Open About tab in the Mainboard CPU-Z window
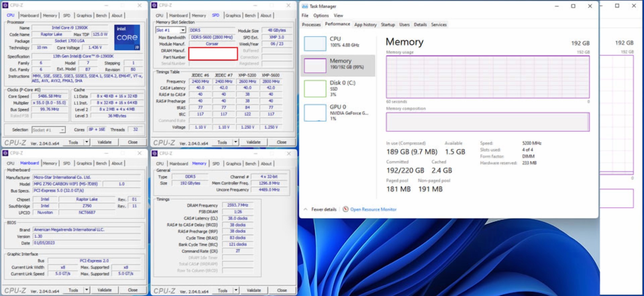644x296 pixels. [x=117, y=163]
